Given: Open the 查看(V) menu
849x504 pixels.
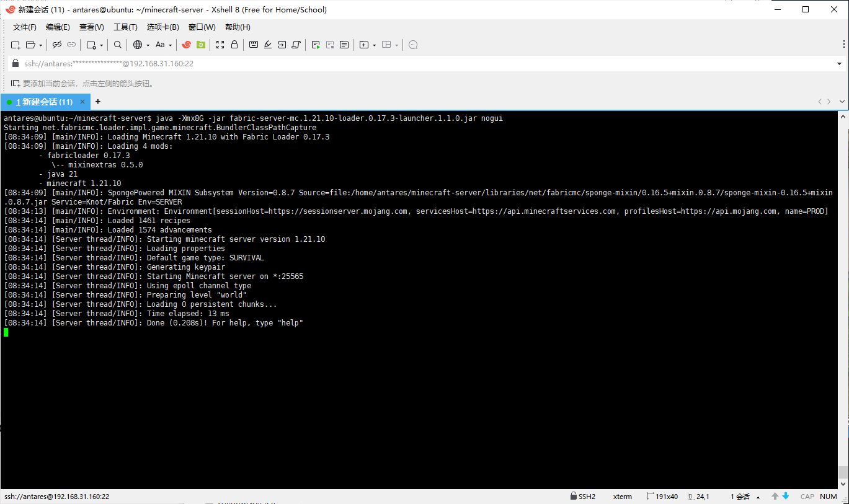Looking at the screenshot, I should click(91, 27).
